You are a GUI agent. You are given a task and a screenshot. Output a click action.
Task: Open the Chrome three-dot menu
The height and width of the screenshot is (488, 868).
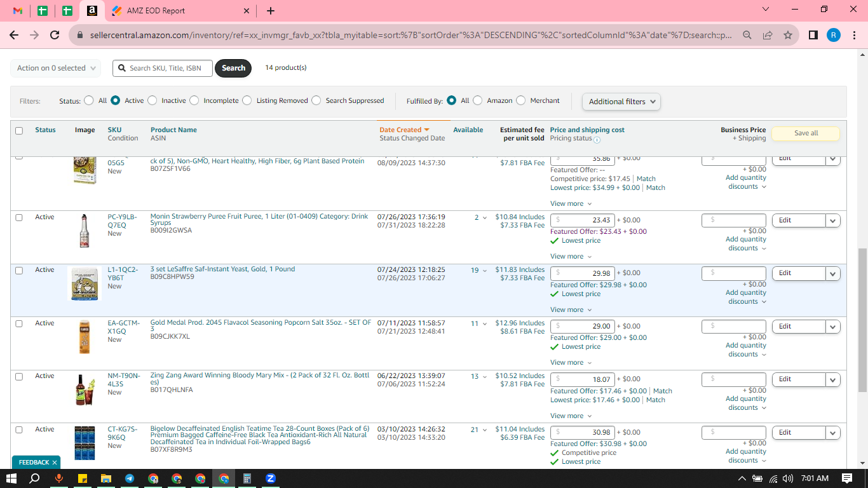854,36
